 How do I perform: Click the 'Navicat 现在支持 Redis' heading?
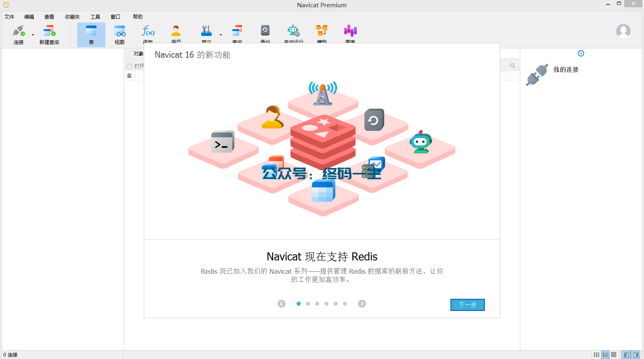click(322, 257)
